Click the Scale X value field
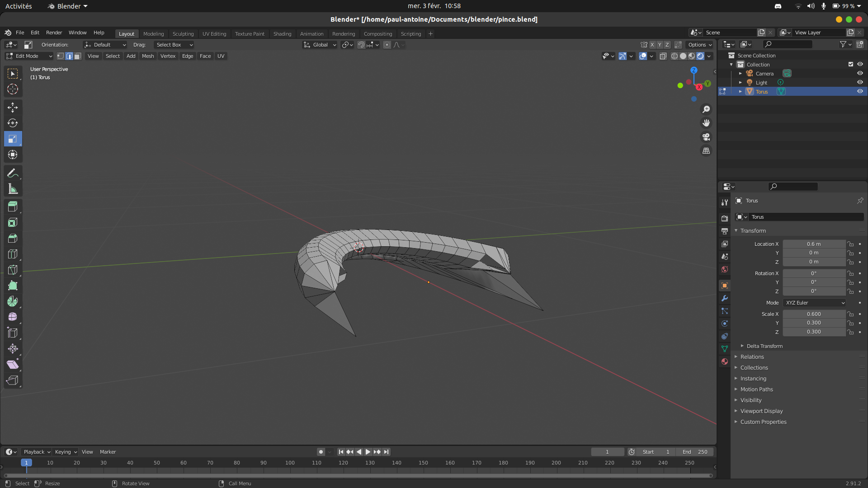This screenshot has height=488, width=868. click(814, 314)
